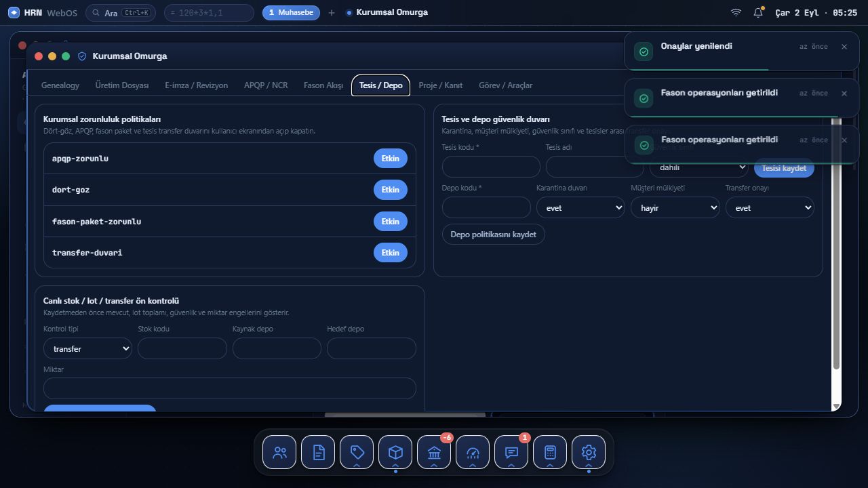Launch the calculator app in dock
The width and height of the screenshot is (868, 488).
pyautogui.click(x=550, y=452)
